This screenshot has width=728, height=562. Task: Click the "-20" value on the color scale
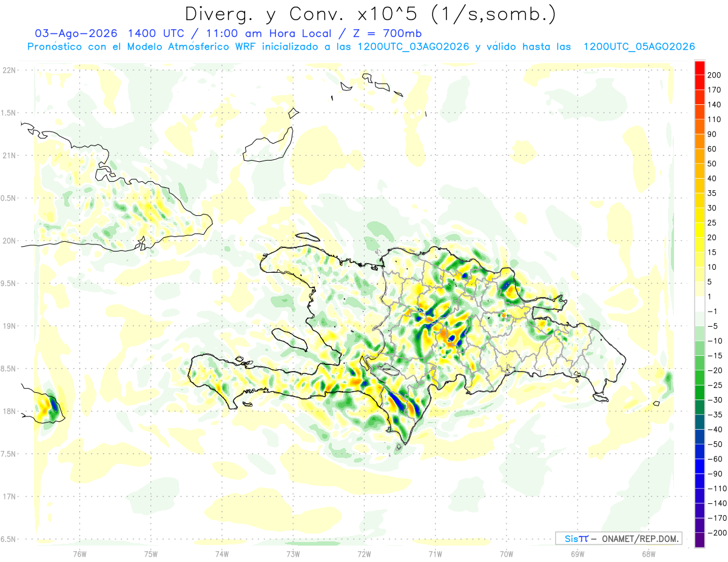pos(715,370)
